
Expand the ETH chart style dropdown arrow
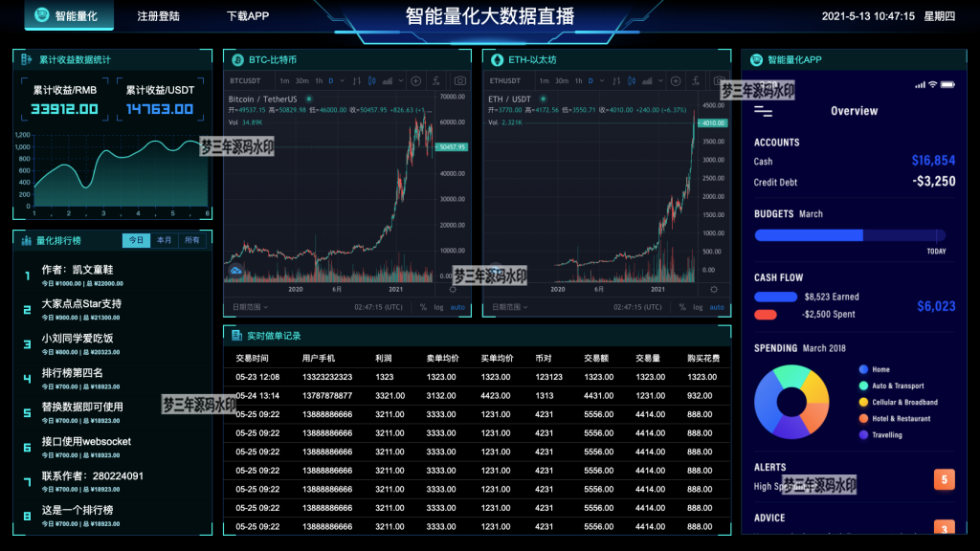point(660,80)
